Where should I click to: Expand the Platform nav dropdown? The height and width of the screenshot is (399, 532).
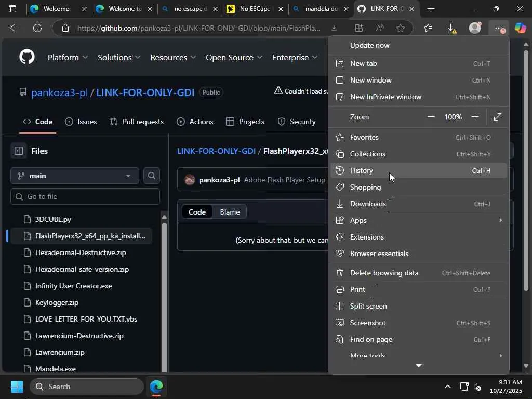[x=68, y=57]
